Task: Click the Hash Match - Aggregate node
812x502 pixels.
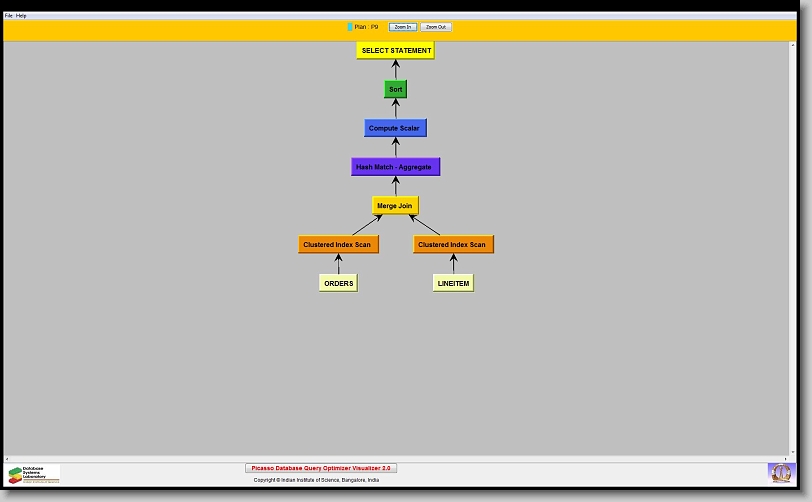Action: coord(395,167)
